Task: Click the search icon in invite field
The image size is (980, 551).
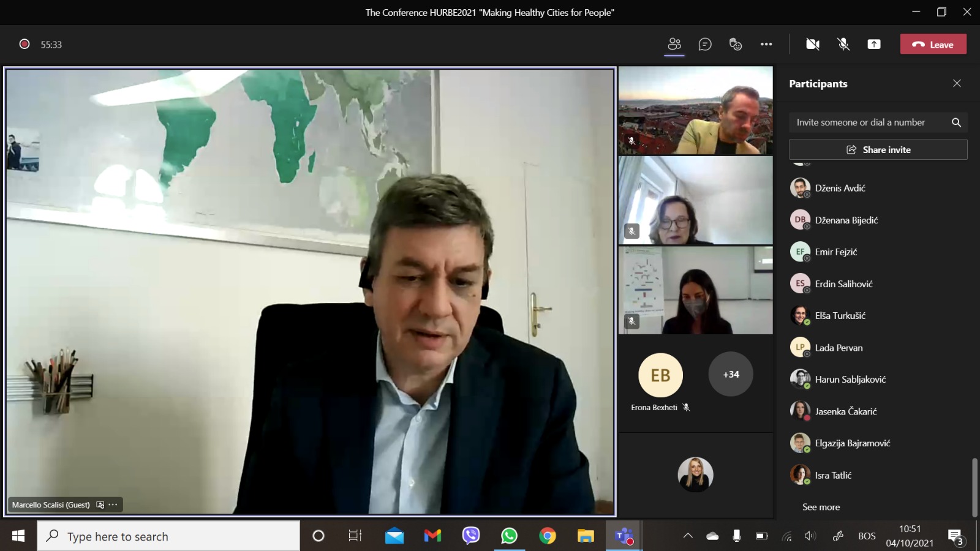Action: tap(956, 122)
